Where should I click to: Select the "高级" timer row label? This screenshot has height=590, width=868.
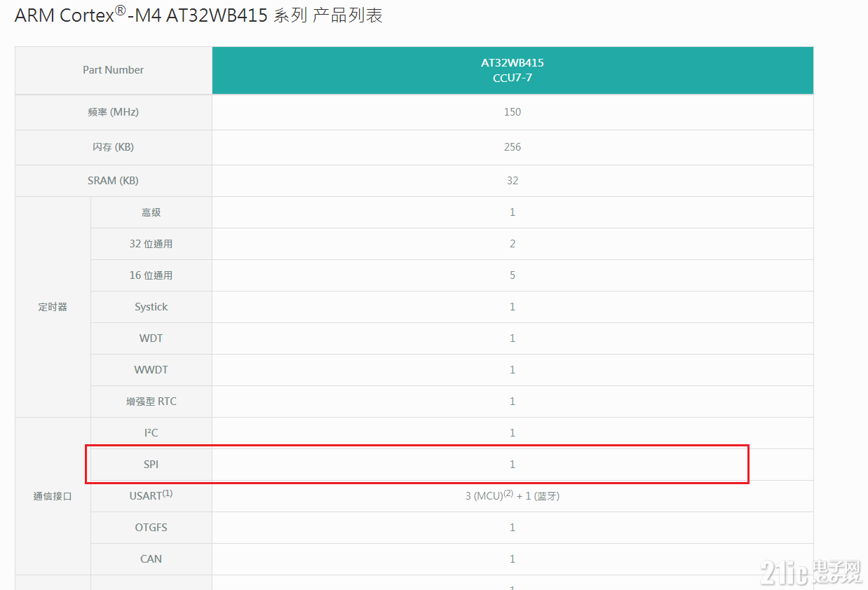coord(151,212)
